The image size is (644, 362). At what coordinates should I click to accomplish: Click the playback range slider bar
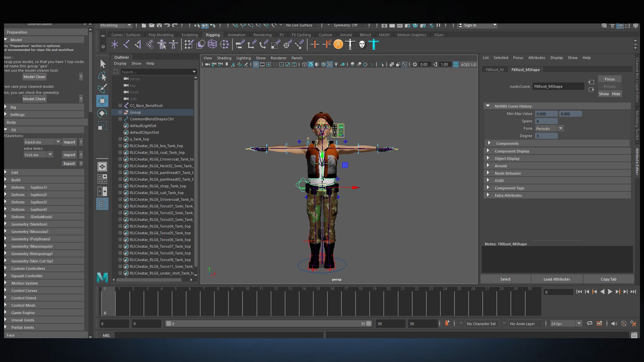[x=269, y=324]
